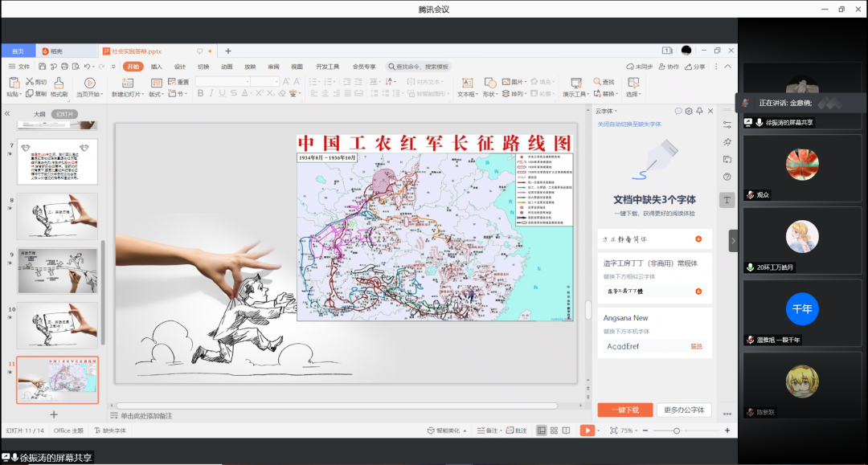Open the Animation (动画) ribbon tab
Image resolution: width=868 pixels, height=465 pixels.
227,67
